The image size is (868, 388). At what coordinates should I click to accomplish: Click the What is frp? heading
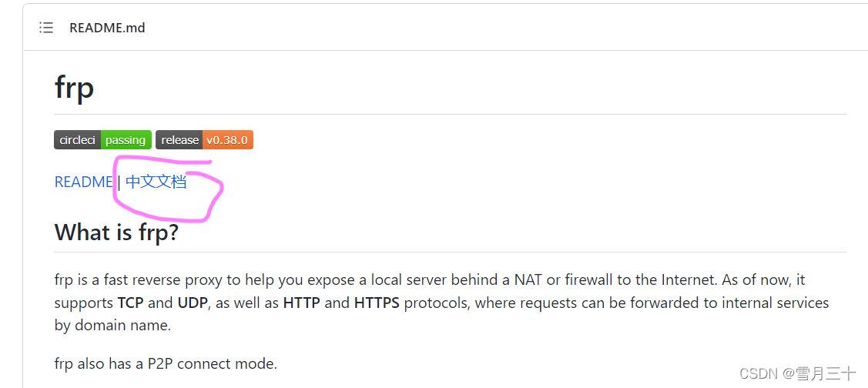(116, 232)
